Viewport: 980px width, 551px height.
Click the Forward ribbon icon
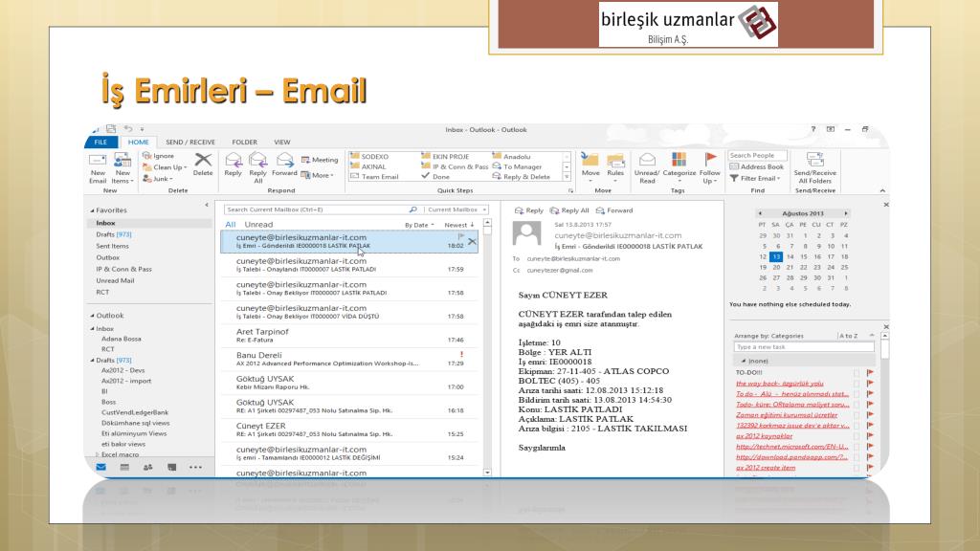point(284,160)
